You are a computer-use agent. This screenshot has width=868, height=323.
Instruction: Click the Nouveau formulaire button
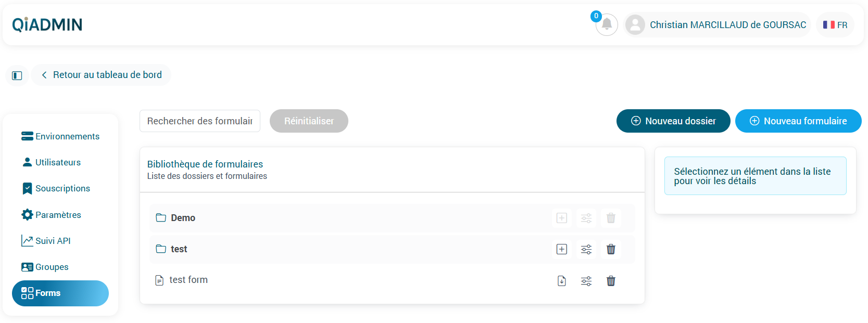798,121
